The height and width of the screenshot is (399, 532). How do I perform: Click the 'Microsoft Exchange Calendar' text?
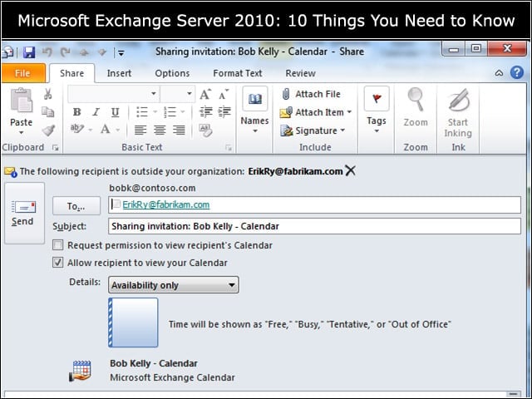coord(172,377)
